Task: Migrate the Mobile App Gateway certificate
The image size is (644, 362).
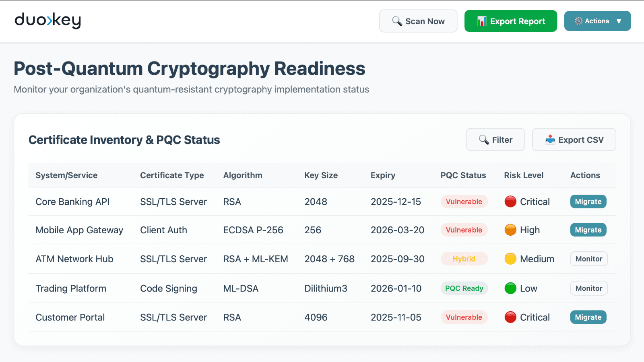Action: 588,230
